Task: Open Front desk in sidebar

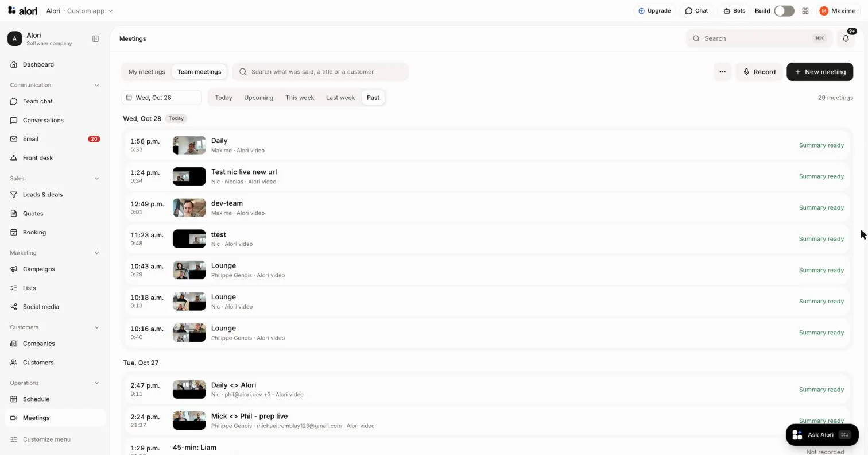Action: 55,158
